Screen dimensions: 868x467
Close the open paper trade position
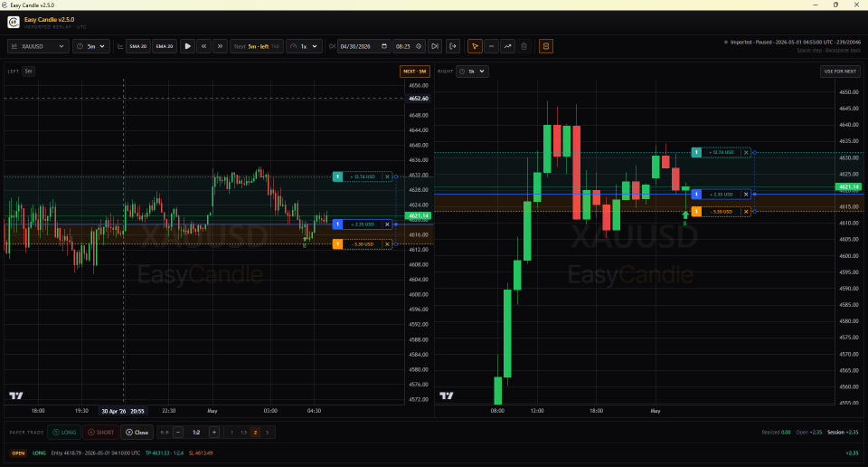[x=137, y=432]
